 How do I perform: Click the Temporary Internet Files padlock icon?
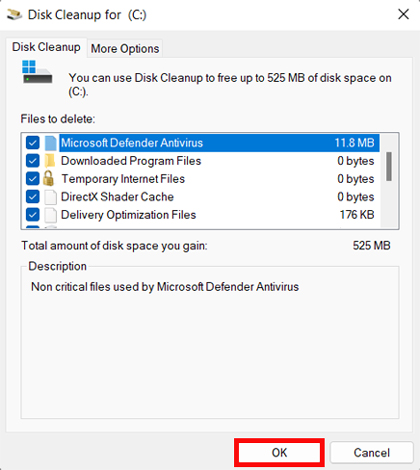tap(49, 178)
